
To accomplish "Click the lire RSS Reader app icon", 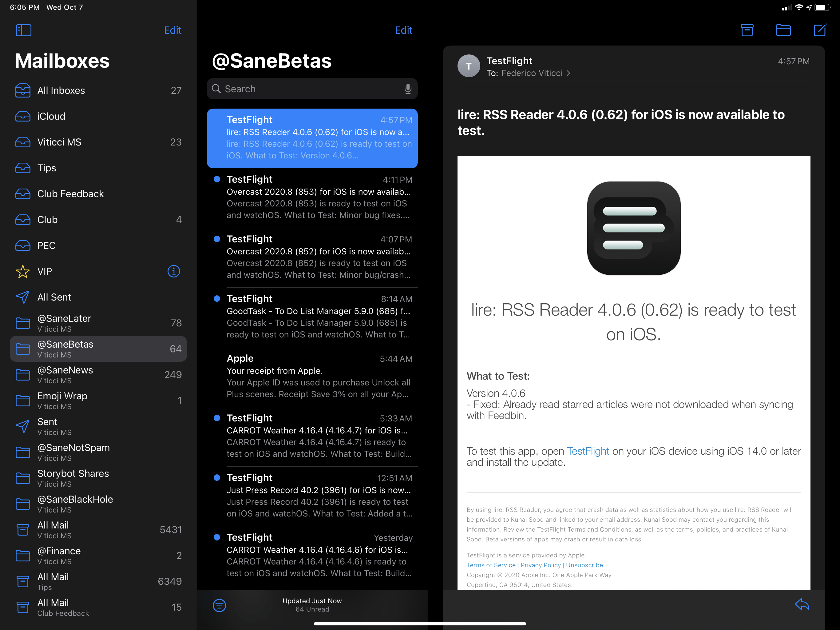I will coord(633,228).
